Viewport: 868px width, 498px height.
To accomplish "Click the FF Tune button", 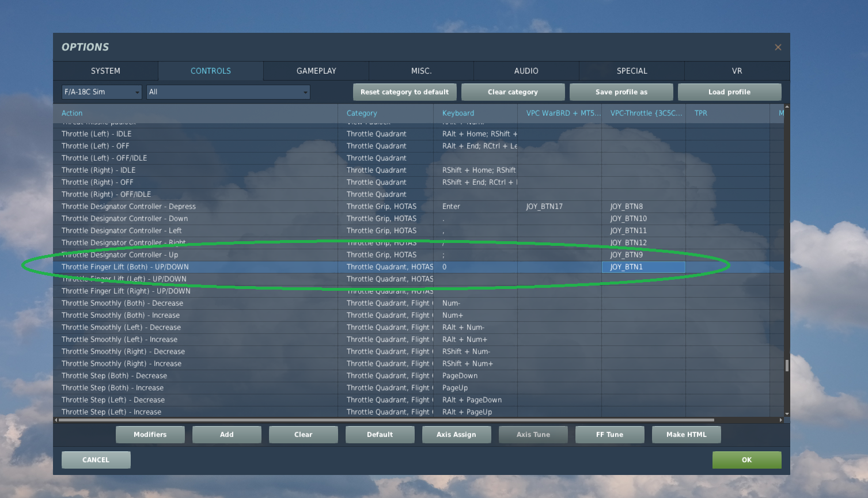I will pyautogui.click(x=610, y=435).
